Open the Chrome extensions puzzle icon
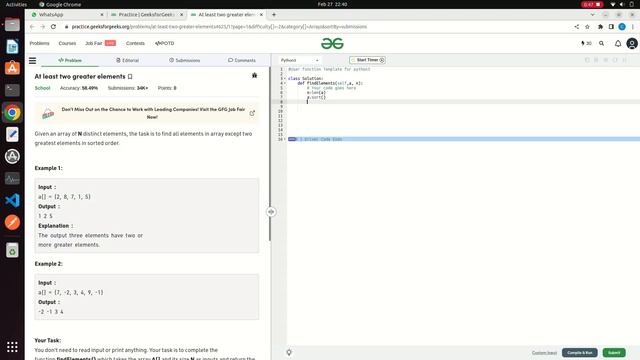640x360 pixels. [x=600, y=27]
